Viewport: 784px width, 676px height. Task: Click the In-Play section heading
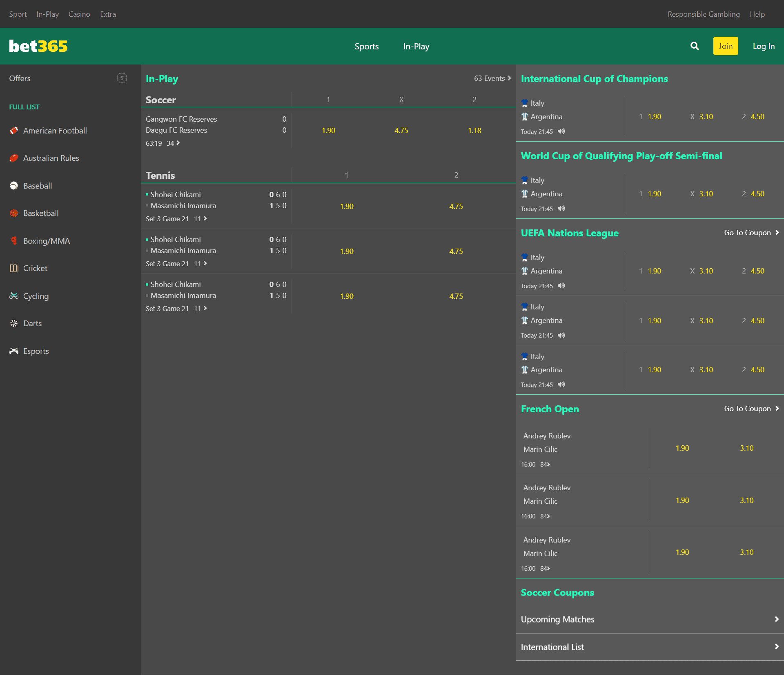(162, 79)
